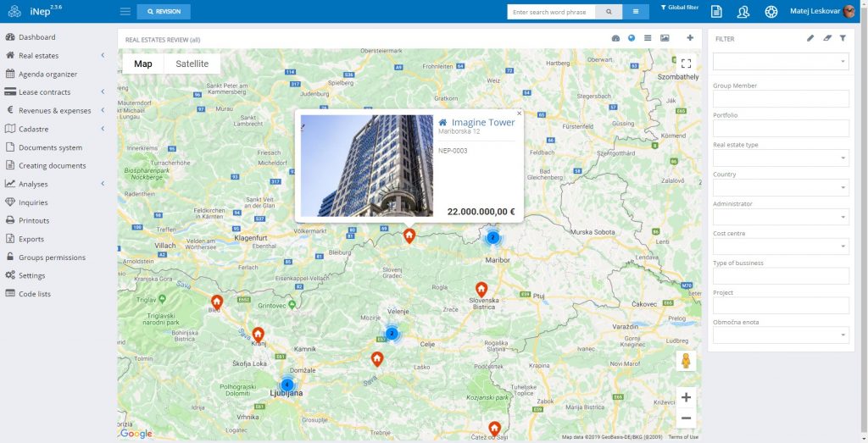Switch to Satellite view
The height and width of the screenshot is (443, 868).
tap(192, 64)
